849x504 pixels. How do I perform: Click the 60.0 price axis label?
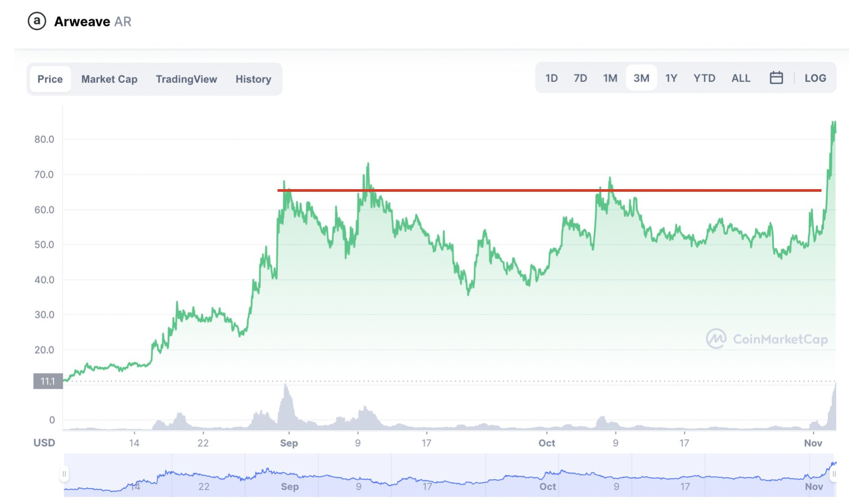coord(44,210)
